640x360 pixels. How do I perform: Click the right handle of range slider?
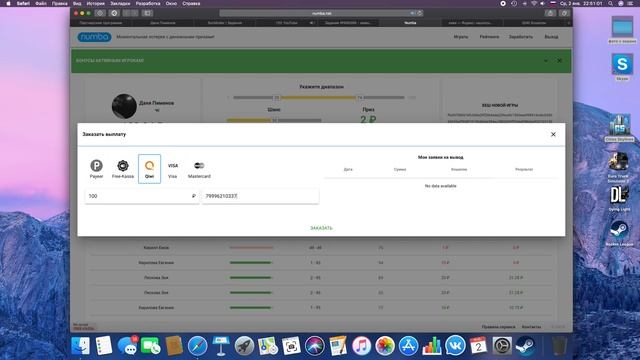(x=360, y=98)
